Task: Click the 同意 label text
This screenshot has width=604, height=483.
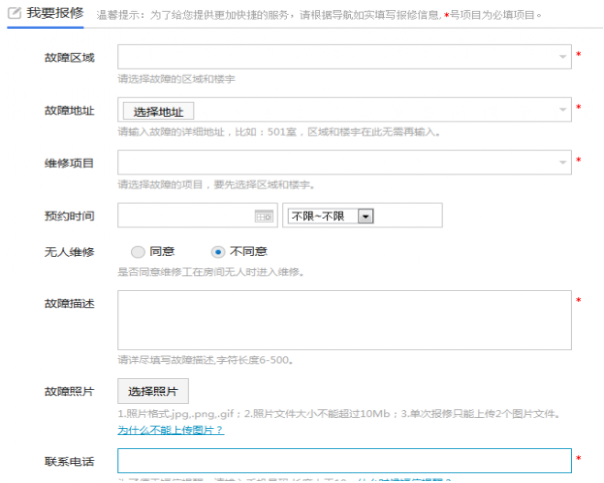Action: pos(161,252)
